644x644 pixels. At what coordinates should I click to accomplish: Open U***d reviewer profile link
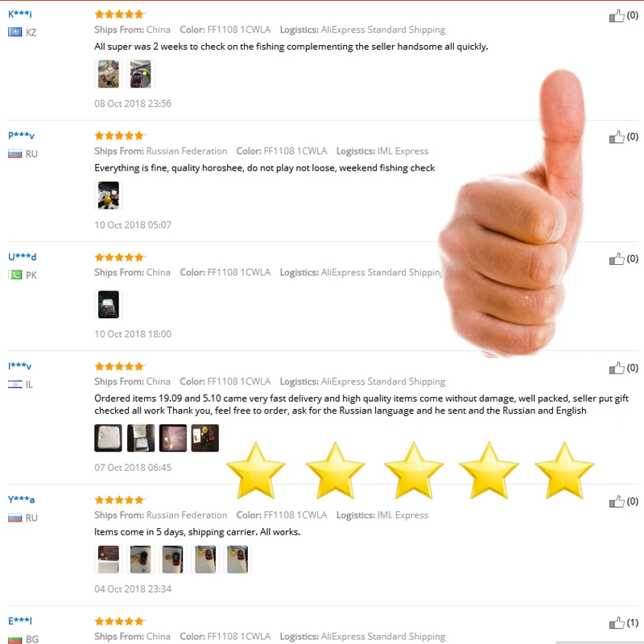23,257
